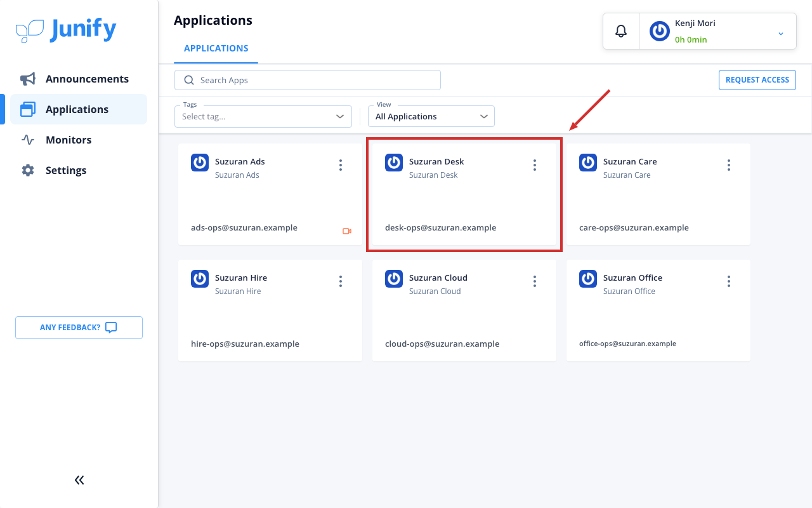This screenshot has height=508, width=812.
Task: Click hire-ops@suzuran.example email text
Action: tap(245, 344)
